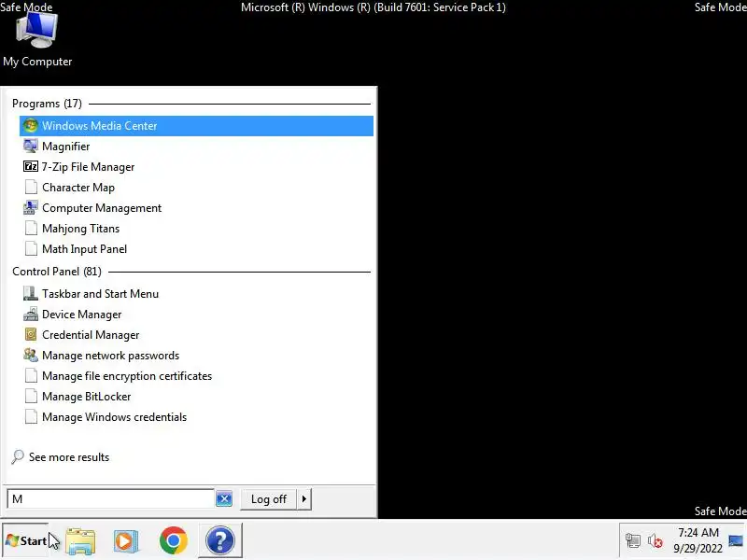Select Mahjong Titans result
The height and width of the screenshot is (560, 747).
[x=196, y=228]
